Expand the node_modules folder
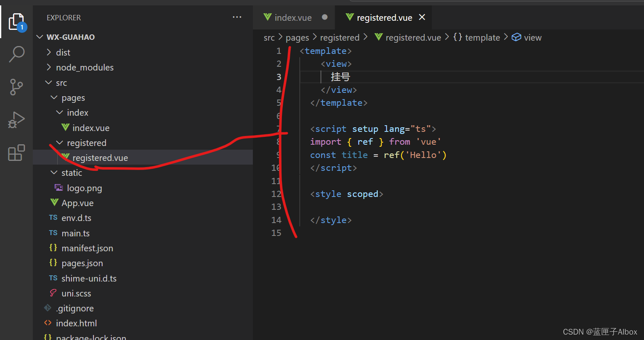 pyautogui.click(x=49, y=67)
